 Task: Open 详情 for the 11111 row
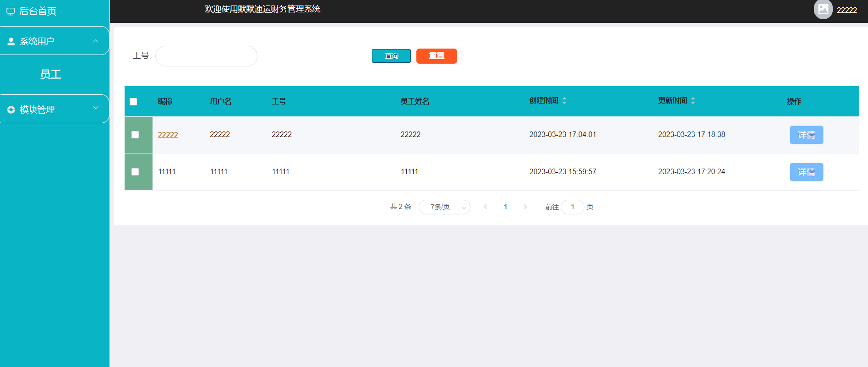(x=806, y=172)
